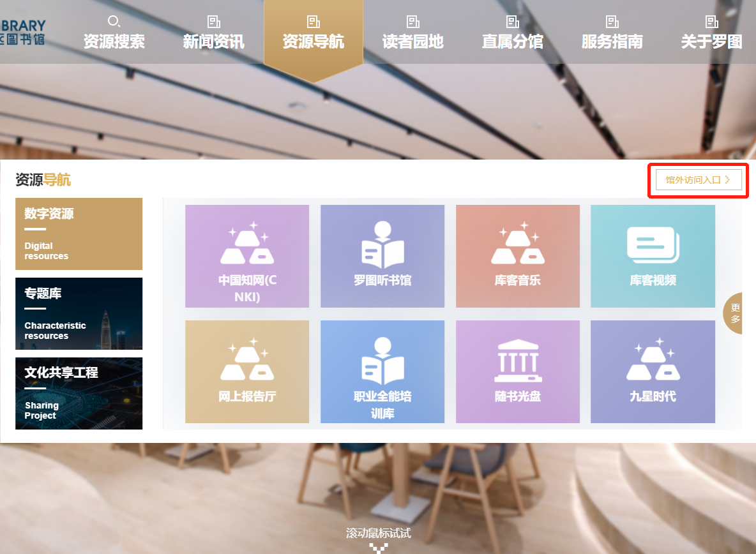Open the 职业全能培训库 tile
The height and width of the screenshot is (554, 756).
point(382,371)
